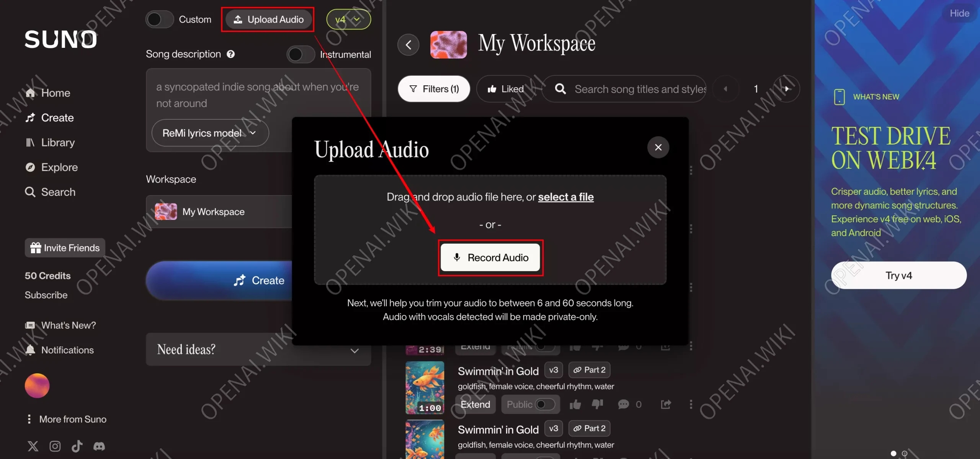Click the song description text field

258,95
